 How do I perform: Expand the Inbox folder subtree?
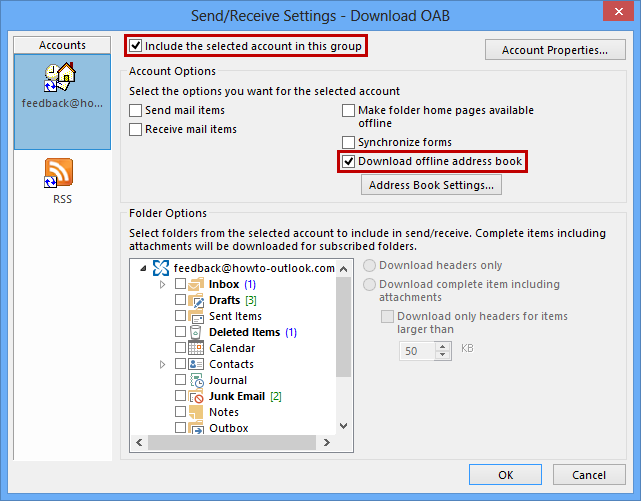[x=162, y=284]
